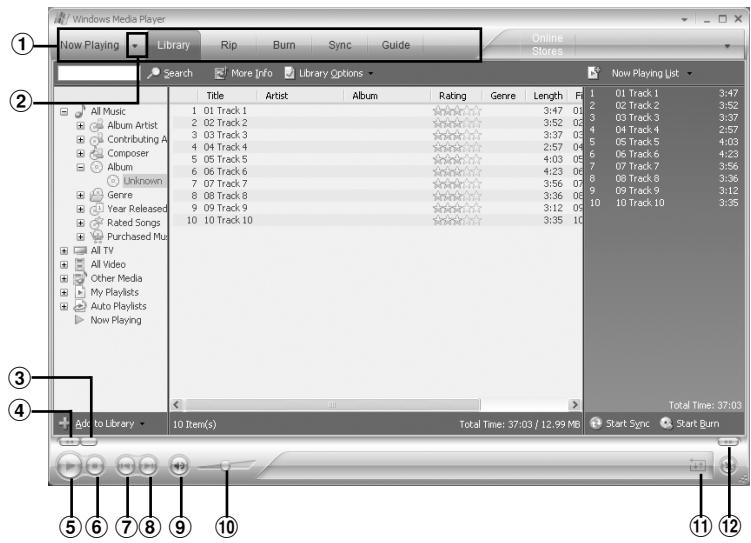
Task: Set the star rating for 03 Track 3
Action: click(x=456, y=135)
